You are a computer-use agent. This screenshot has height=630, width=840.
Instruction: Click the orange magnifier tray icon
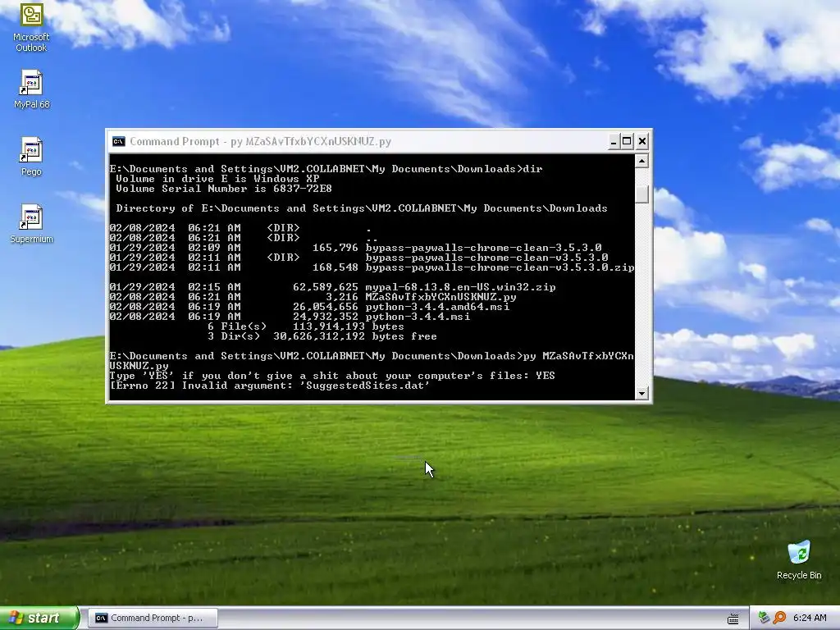tap(779, 618)
